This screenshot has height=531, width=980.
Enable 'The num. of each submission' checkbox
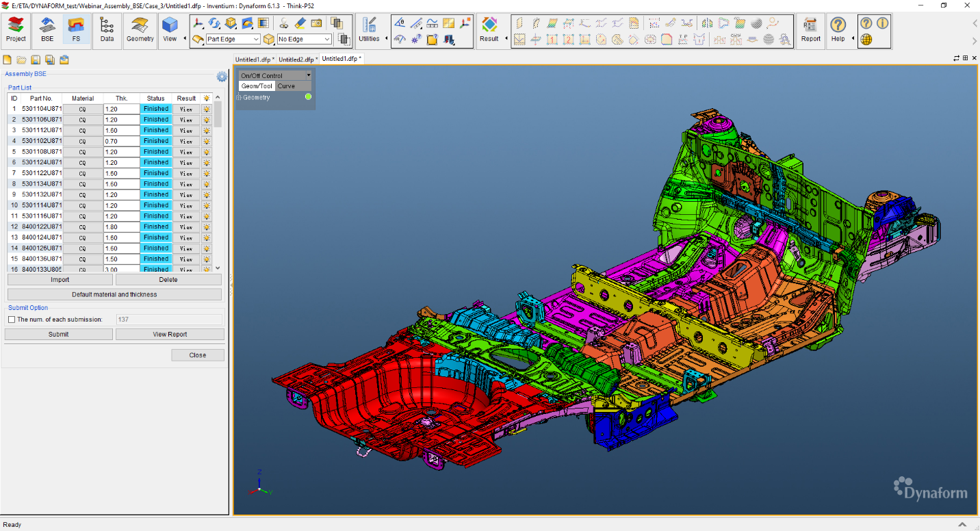(x=12, y=320)
